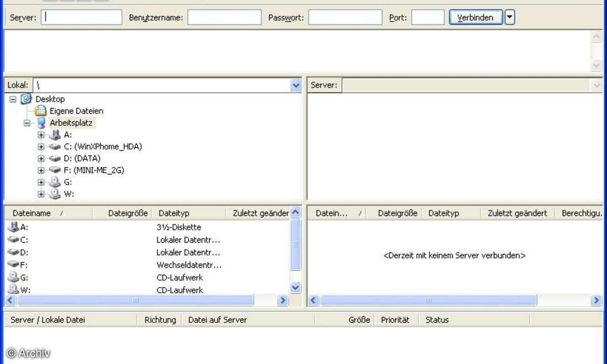Click the Desktop icon in the local tree

tap(26, 99)
